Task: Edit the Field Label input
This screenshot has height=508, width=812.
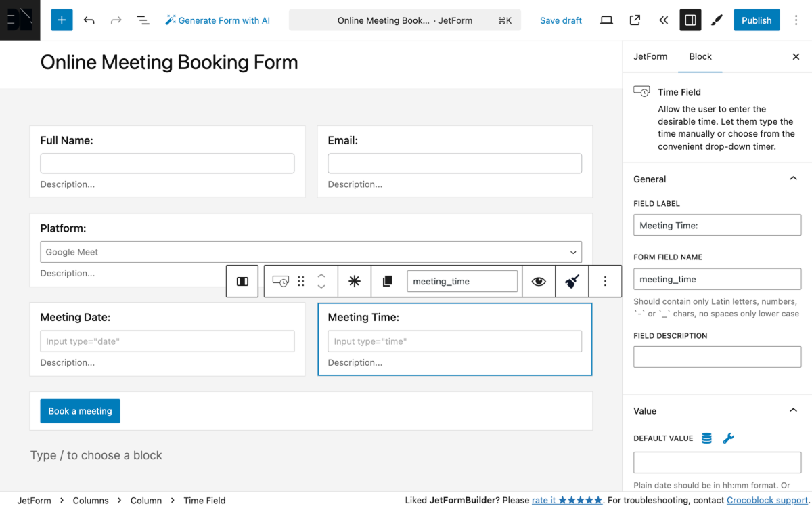Action: pos(717,225)
